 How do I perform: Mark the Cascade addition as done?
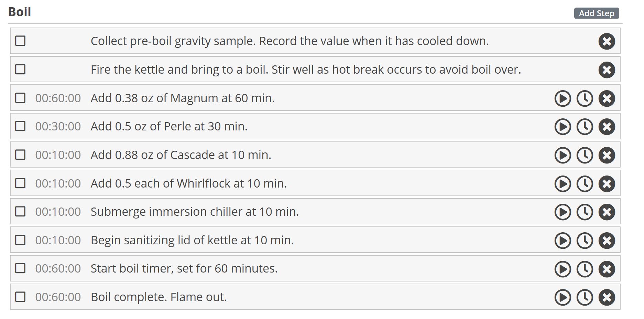coord(20,155)
